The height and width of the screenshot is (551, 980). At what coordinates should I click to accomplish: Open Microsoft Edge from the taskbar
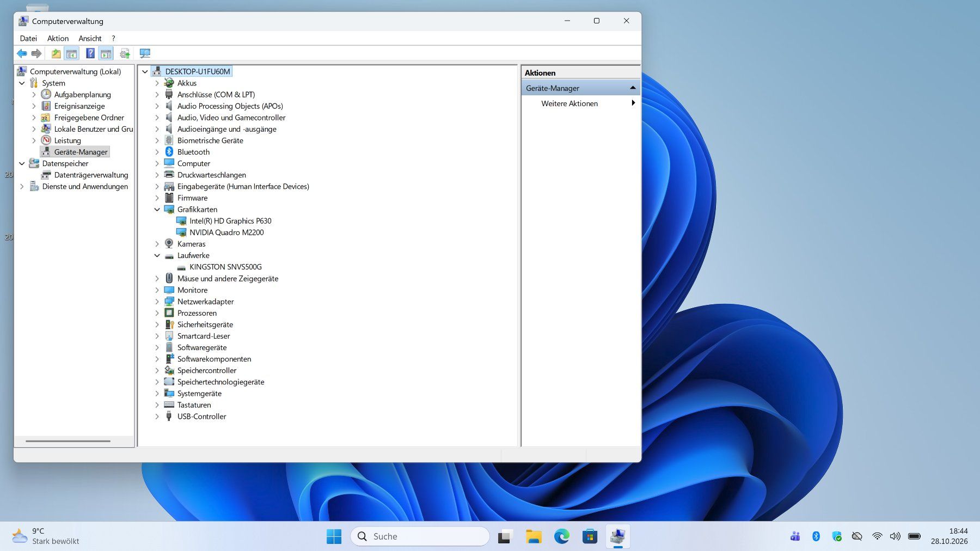pyautogui.click(x=562, y=536)
